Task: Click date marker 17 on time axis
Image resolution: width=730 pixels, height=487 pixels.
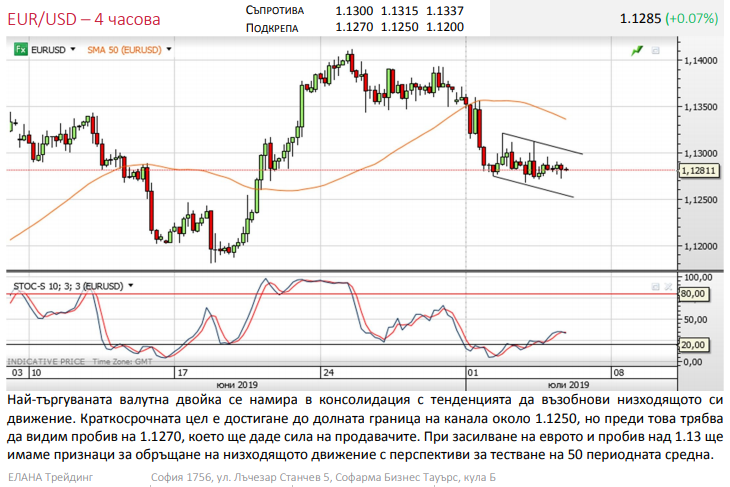Action: click(x=182, y=372)
